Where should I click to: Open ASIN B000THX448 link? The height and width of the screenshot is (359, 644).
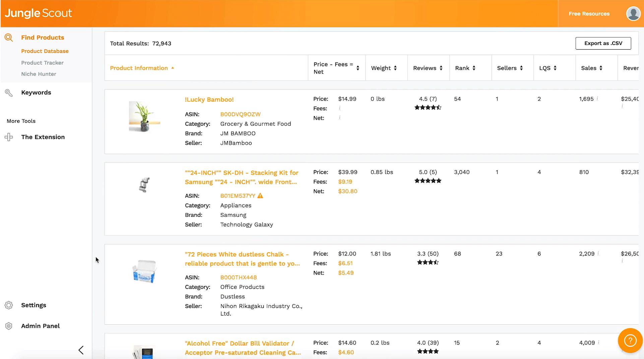click(x=239, y=278)
